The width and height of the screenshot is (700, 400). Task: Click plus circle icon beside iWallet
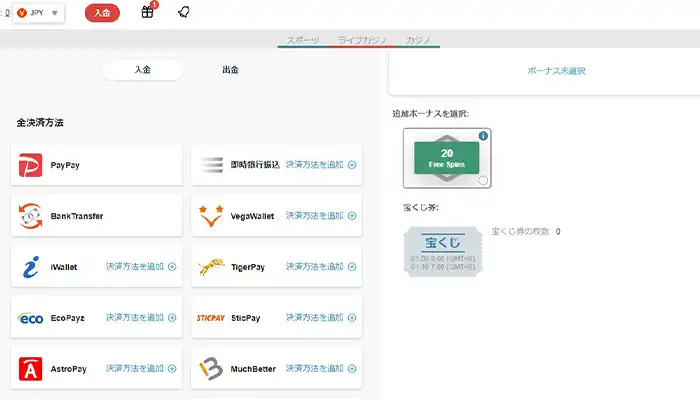click(172, 267)
